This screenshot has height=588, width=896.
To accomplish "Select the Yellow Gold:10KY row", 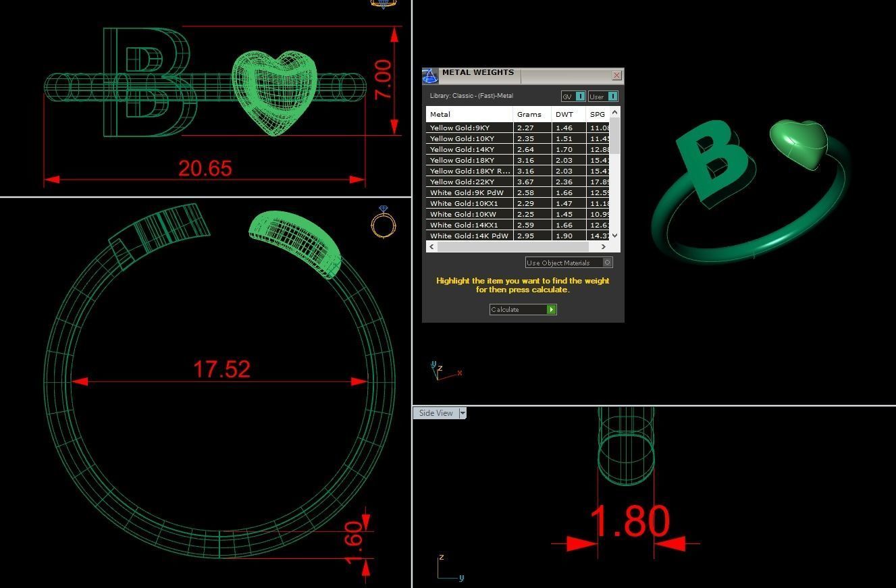I will [x=518, y=138].
